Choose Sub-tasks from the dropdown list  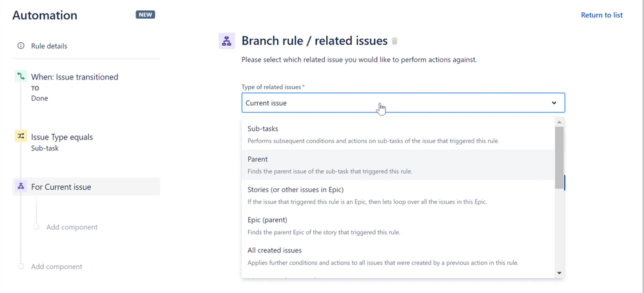[x=398, y=134]
